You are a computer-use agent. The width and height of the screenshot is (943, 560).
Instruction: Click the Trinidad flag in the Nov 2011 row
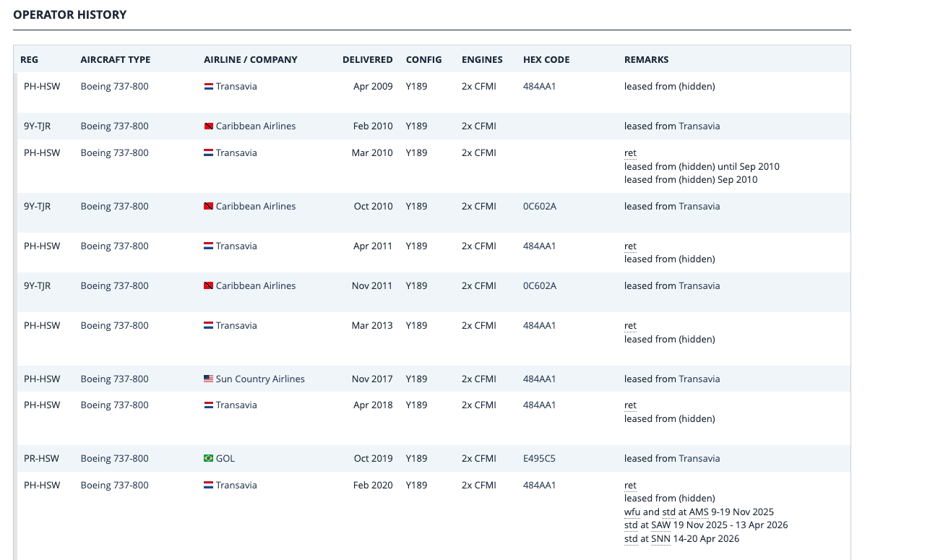[208, 286]
